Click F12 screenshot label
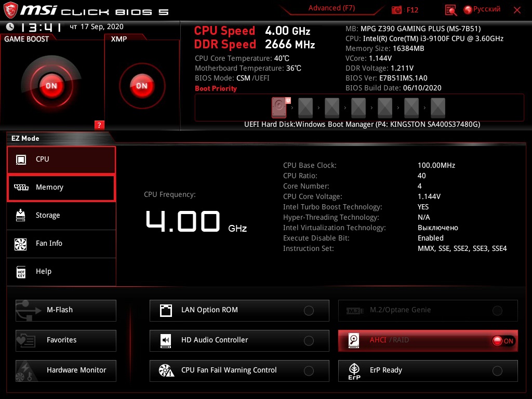Screen dimensions: 532x399 412,10
